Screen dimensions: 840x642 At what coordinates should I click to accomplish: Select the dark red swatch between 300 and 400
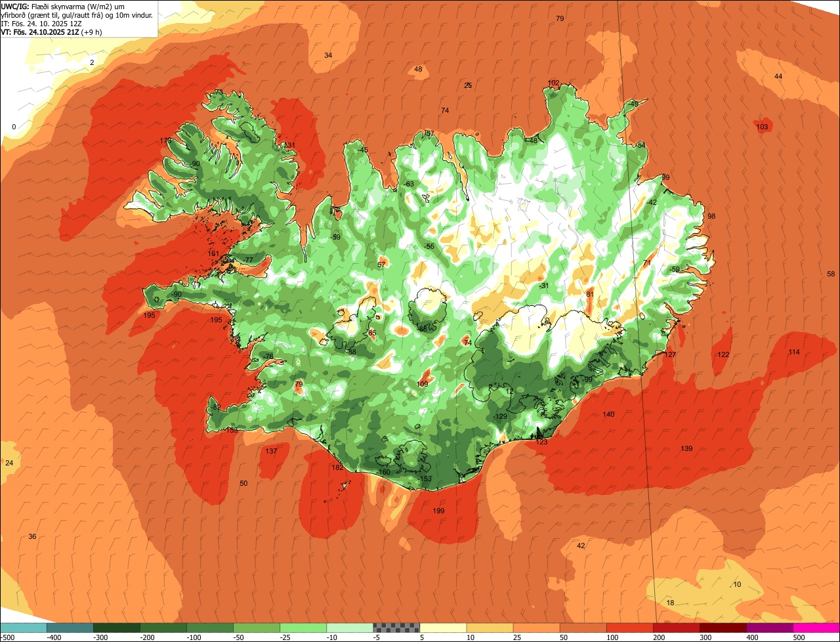pos(723,628)
